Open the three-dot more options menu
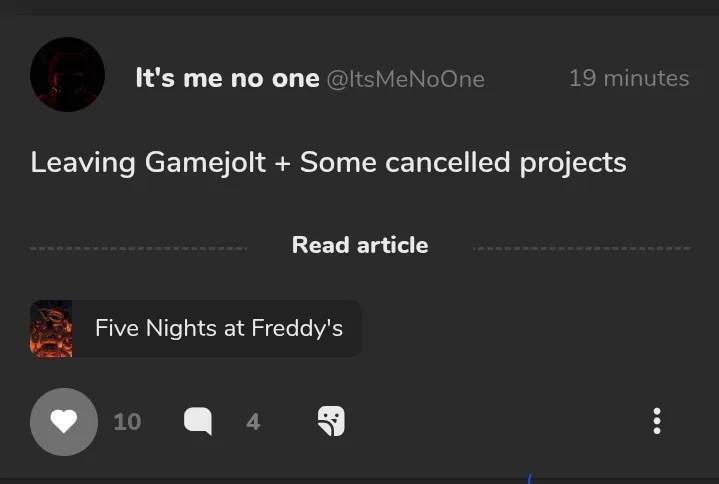This screenshot has height=484, width=719. click(657, 421)
